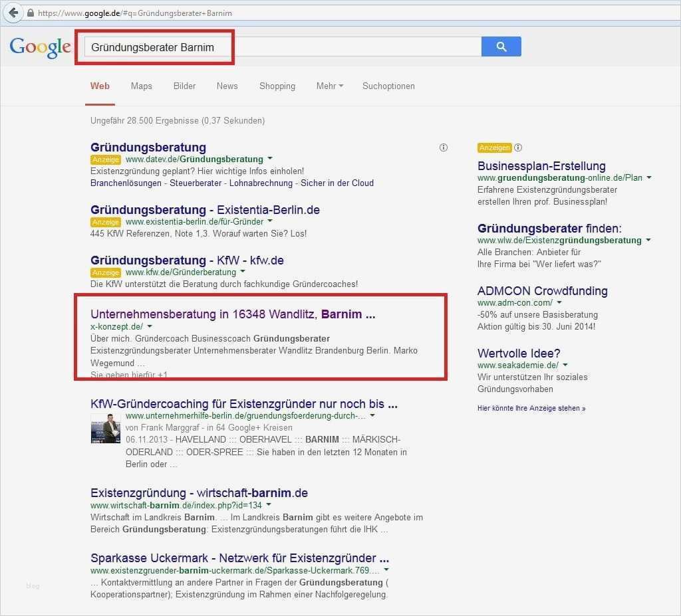Open info icon next to Anzeigen label
Image resolution: width=681 pixels, height=616 pixels.
point(518,148)
